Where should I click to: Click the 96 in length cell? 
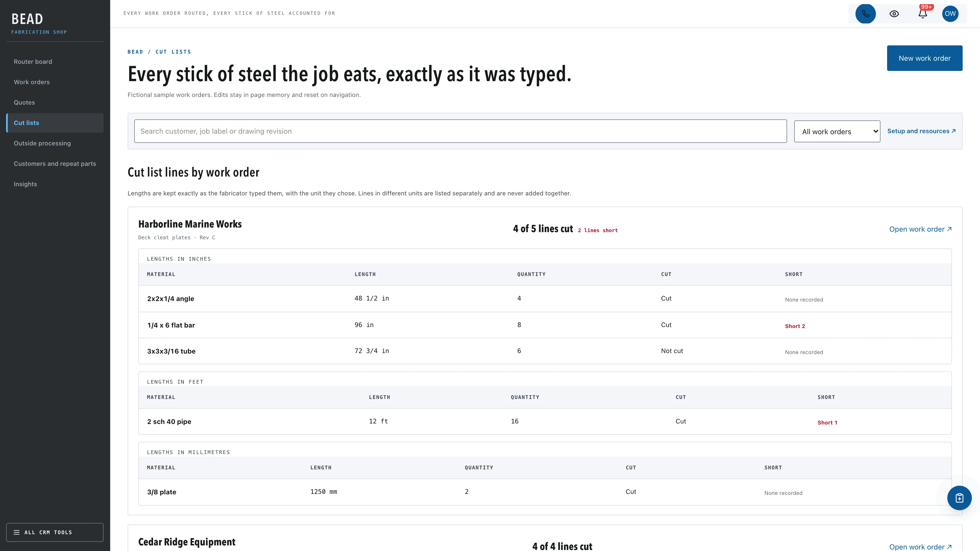coord(364,325)
